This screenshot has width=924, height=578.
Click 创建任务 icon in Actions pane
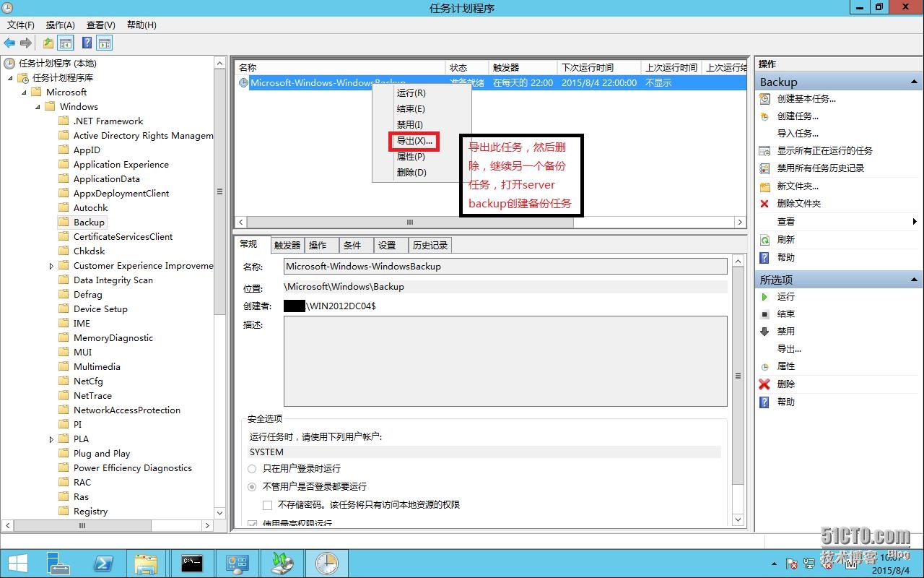coord(764,116)
